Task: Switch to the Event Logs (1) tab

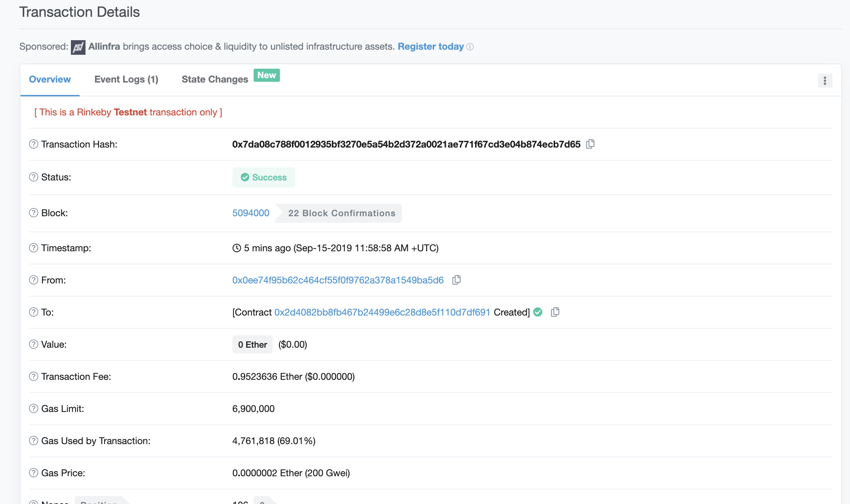Action: point(126,79)
